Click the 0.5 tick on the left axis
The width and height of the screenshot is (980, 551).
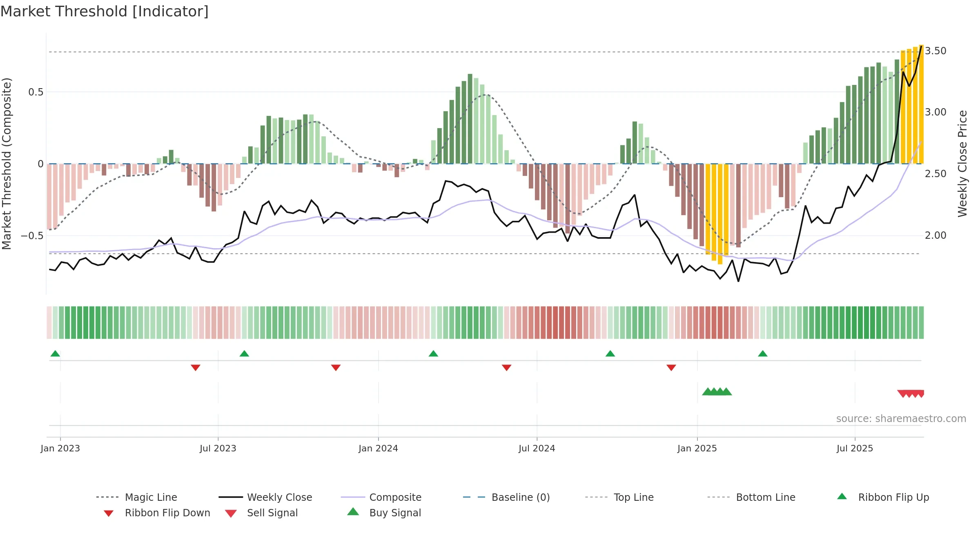tap(36, 92)
